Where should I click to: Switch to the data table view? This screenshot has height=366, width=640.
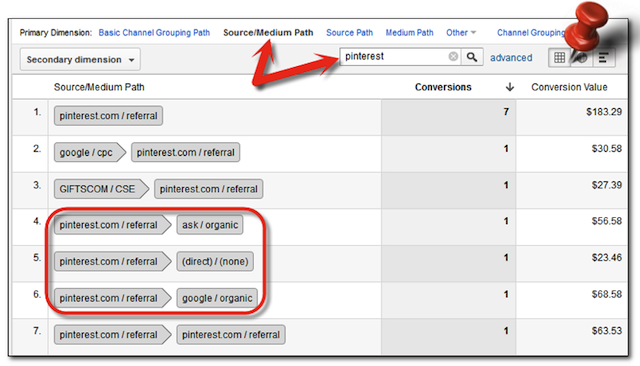[559, 58]
